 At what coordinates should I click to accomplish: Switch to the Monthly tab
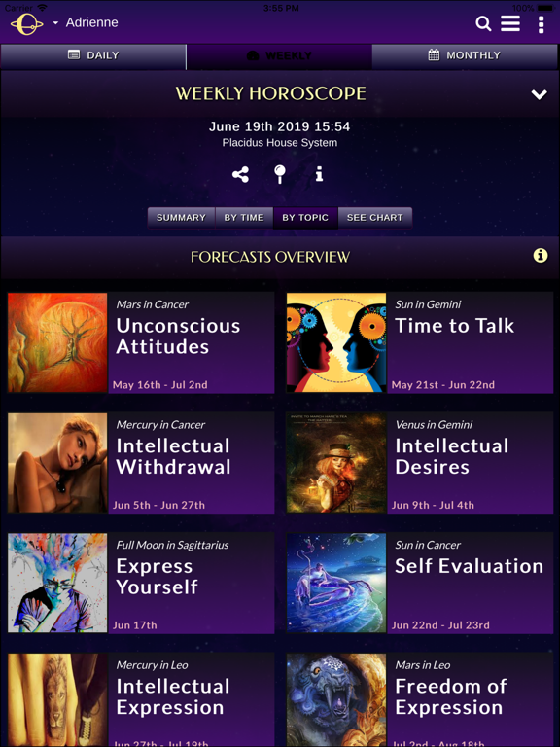(466, 55)
